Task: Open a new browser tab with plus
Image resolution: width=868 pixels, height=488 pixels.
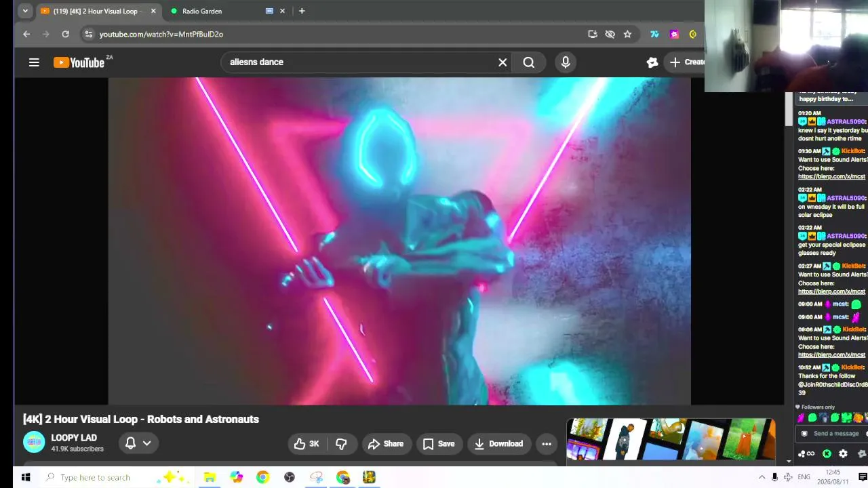Action: (302, 11)
